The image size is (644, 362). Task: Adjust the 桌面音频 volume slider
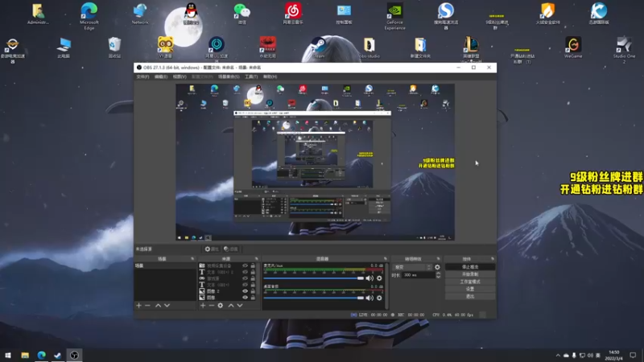tap(314, 298)
